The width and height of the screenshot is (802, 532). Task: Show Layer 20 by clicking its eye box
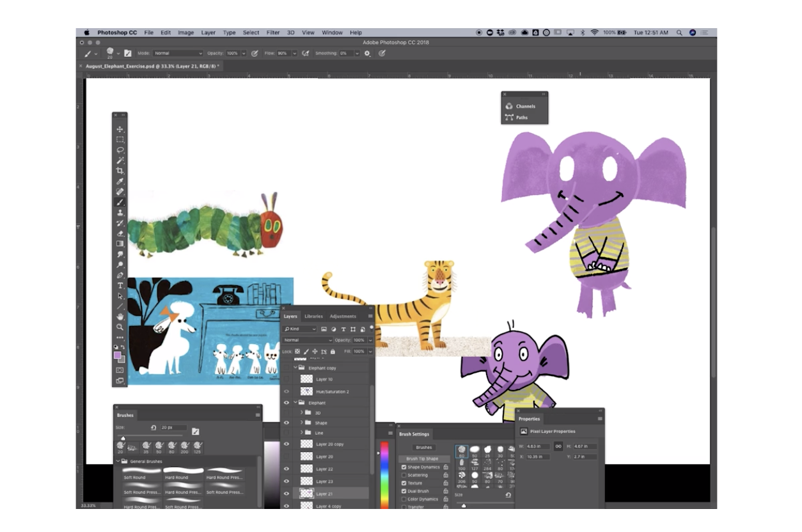(x=287, y=457)
